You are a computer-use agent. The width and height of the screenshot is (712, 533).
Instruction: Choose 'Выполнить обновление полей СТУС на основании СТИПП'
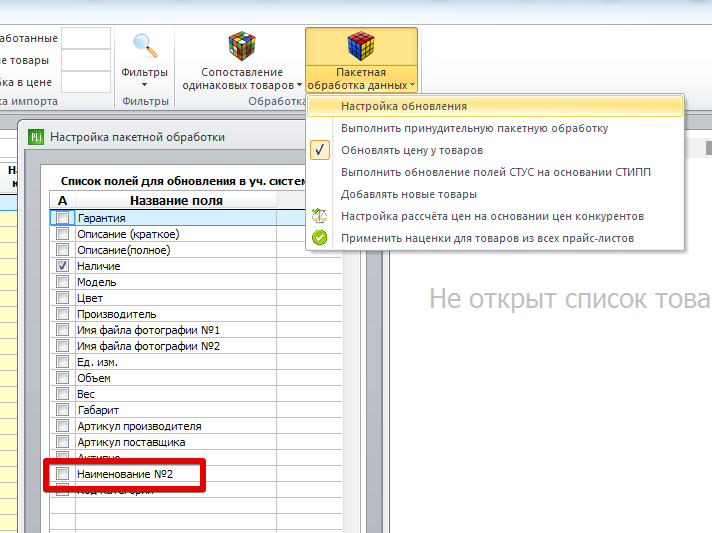click(496, 172)
